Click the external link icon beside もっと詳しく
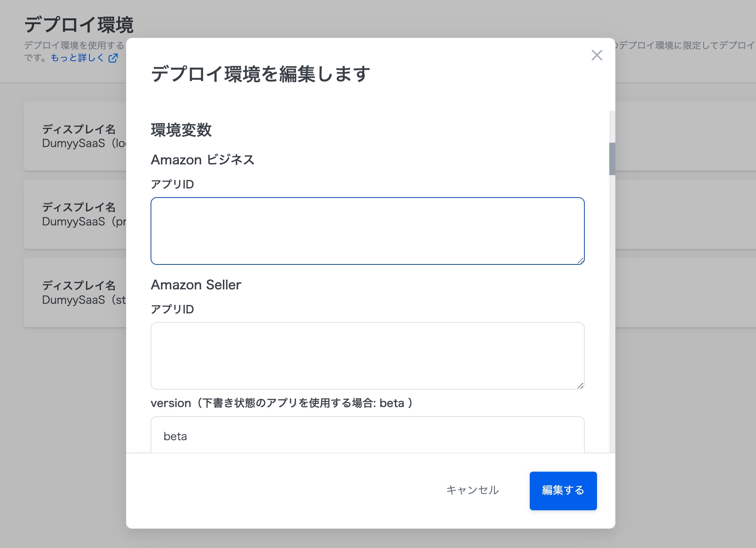Screen dimensions: 756x548 click(113, 58)
